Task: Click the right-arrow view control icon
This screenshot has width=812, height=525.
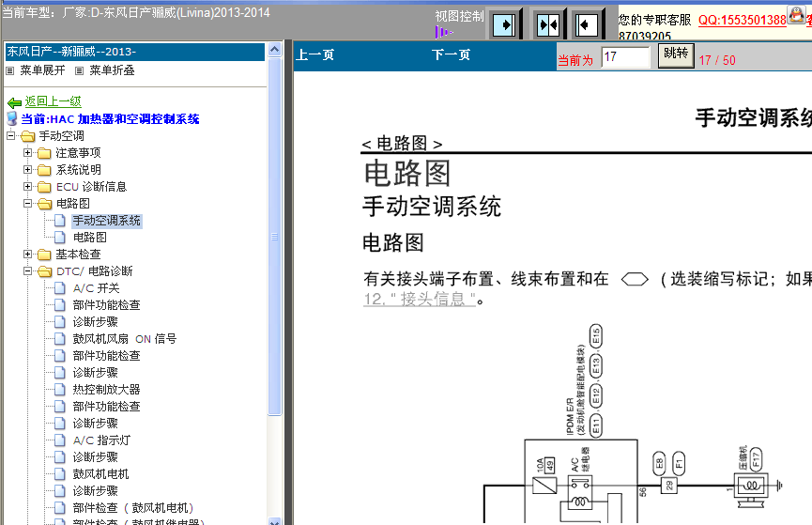Action: point(504,24)
